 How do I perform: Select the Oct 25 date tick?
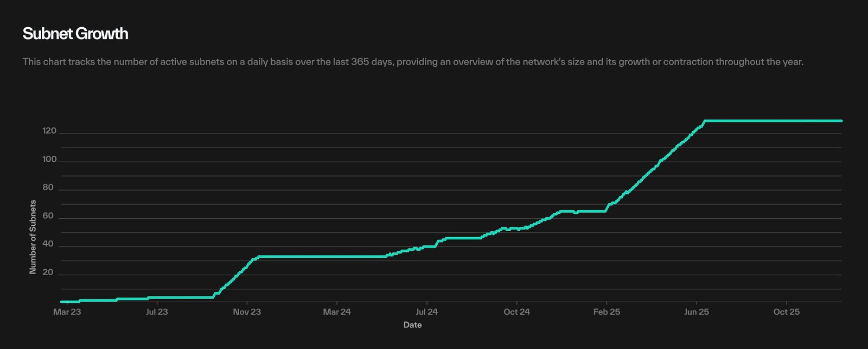(x=787, y=312)
